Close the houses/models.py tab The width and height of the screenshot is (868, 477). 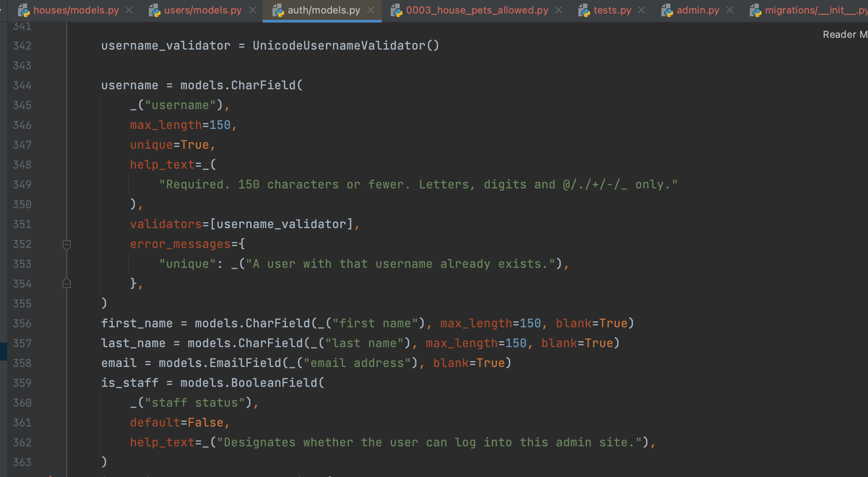(129, 10)
